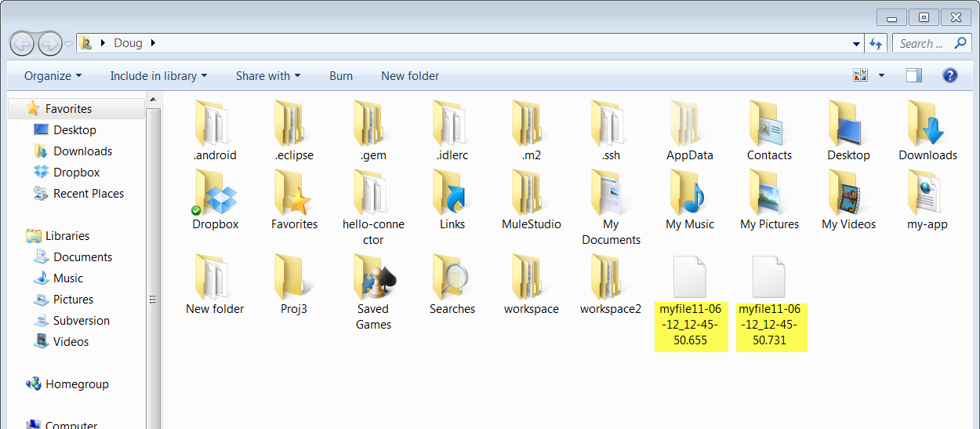The width and height of the screenshot is (980, 429).
Task: Change the view icon button
Action: [861, 75]
